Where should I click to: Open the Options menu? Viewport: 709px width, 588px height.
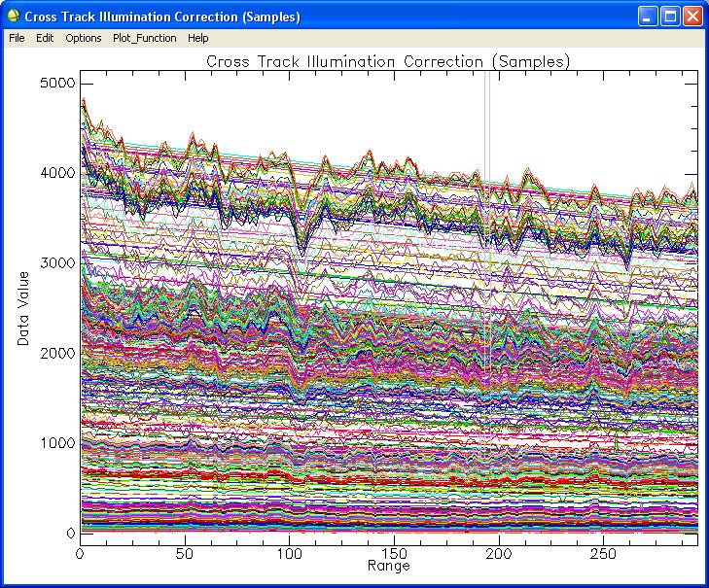coord(84,38)
